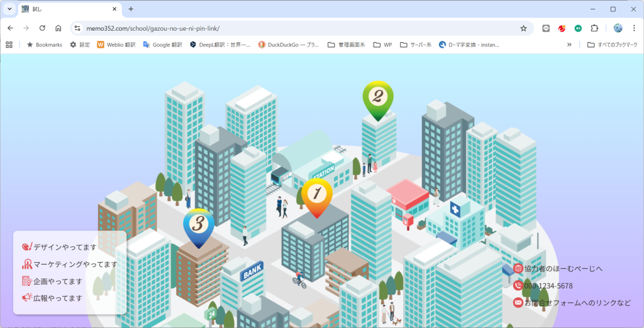The height and width of the screenshot is (328, 644).
Task: Open the tab search dropdown arrow
Action: click(9, 9)
